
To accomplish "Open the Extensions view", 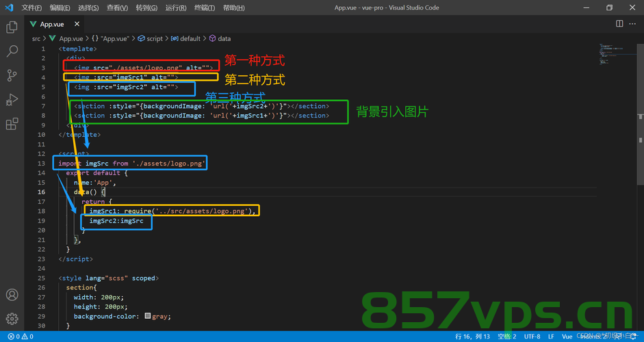I will [x=12, y=124].
